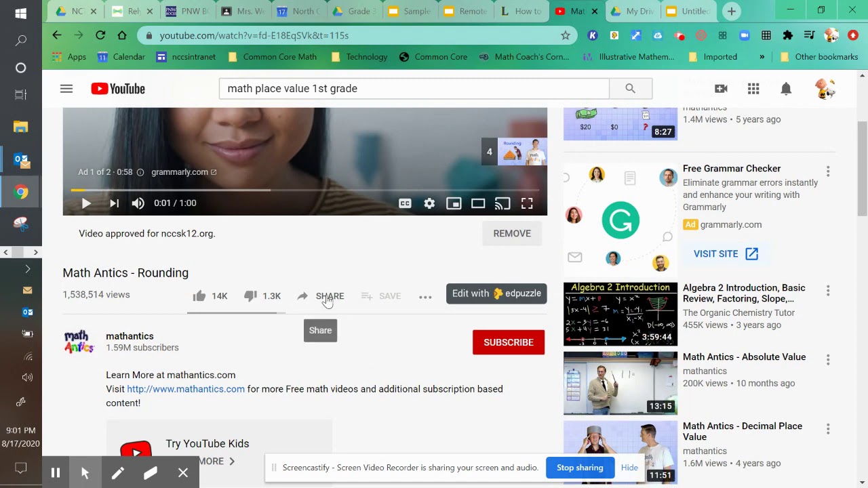Go to the YouTube home logo
Viewport: 868px width, 488px height.
(x=118, y=89)
